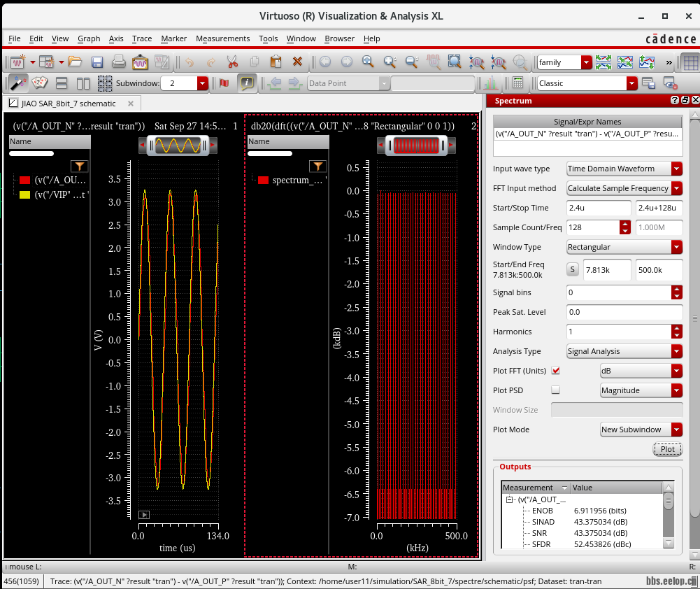Click the Start Time 2.4u field
This screenshot has height=589, width=700.
[x=598, y=208]
